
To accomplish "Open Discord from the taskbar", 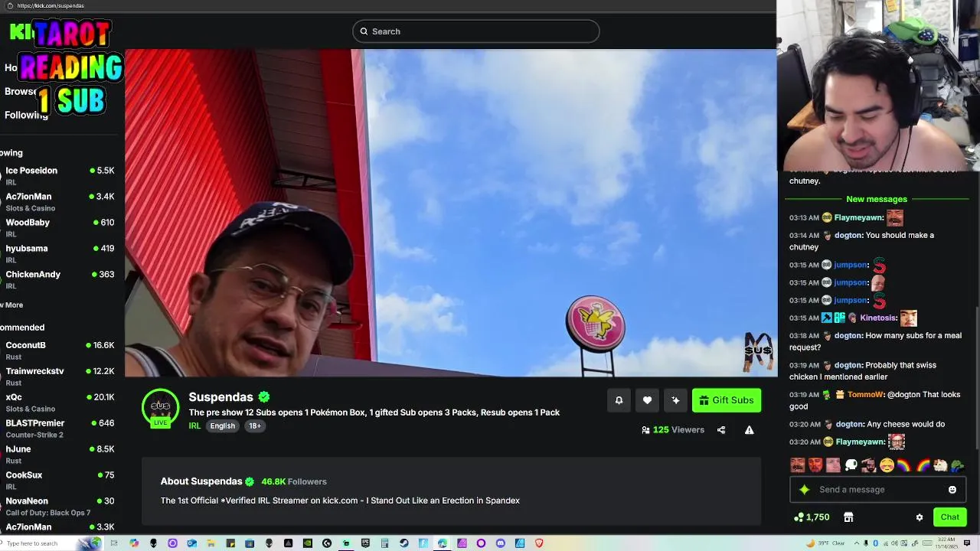I will pos(500,543).
